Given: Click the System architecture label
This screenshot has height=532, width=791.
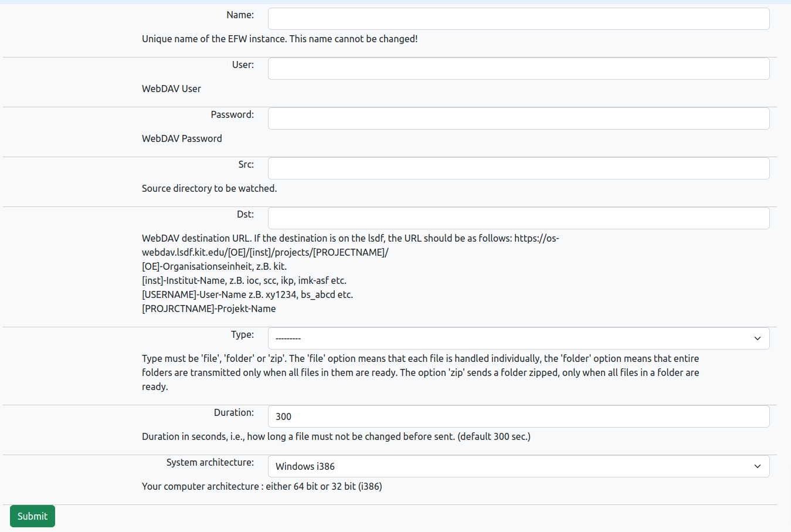Looking at the screenshot, I should [x=211, y=462].
